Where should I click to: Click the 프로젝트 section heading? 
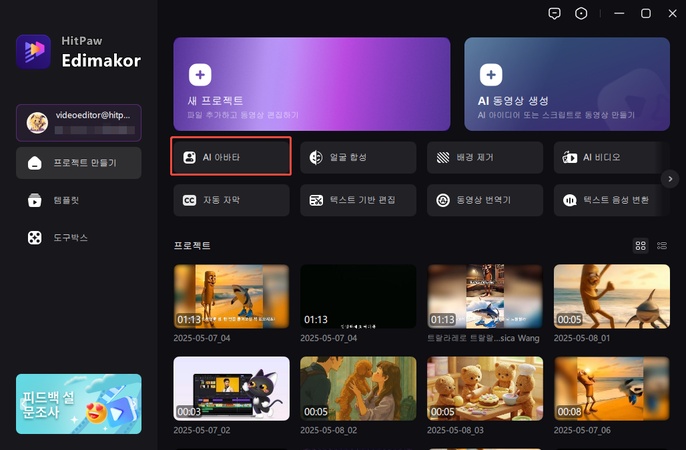point(192,245)
